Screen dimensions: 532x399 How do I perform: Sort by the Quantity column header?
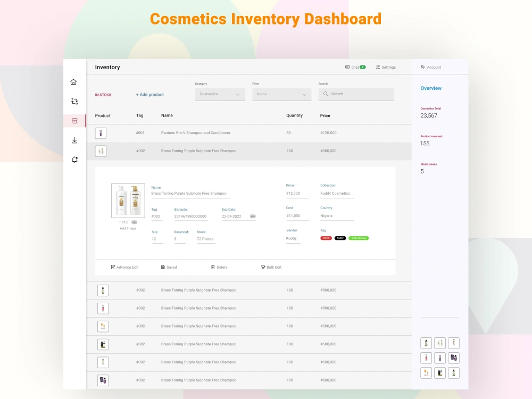295,115
